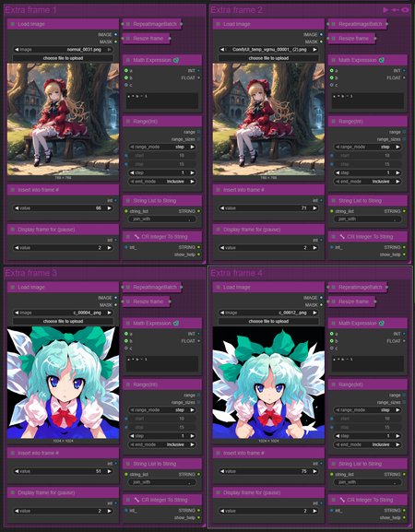
Task: Click the Math Expression snake icon in Extra frame 1
Action: coord(176,60)
